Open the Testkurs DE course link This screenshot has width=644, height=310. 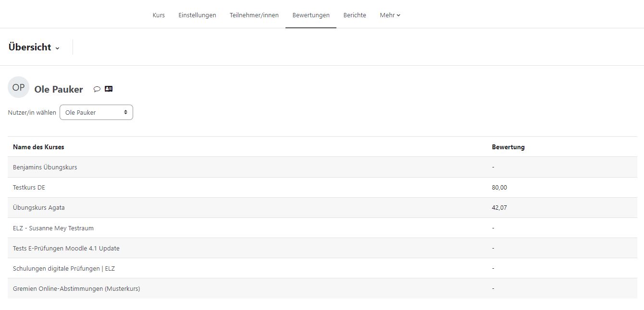point(29,188)
